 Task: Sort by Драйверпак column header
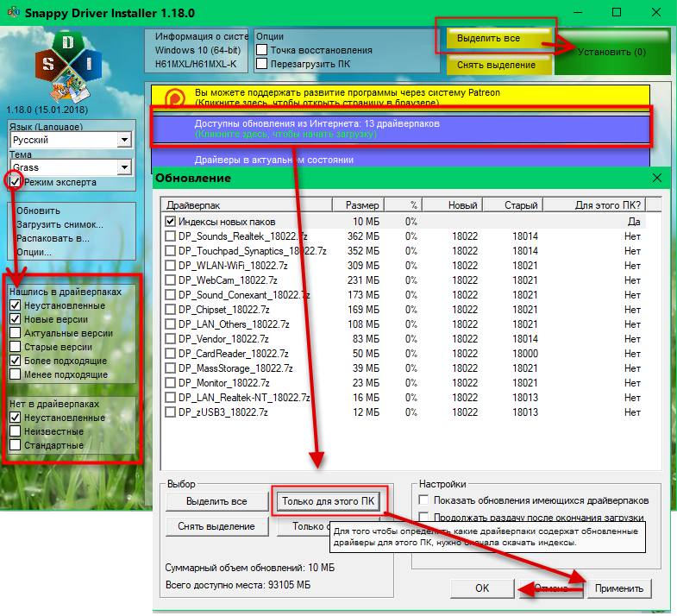pos(247,205)
